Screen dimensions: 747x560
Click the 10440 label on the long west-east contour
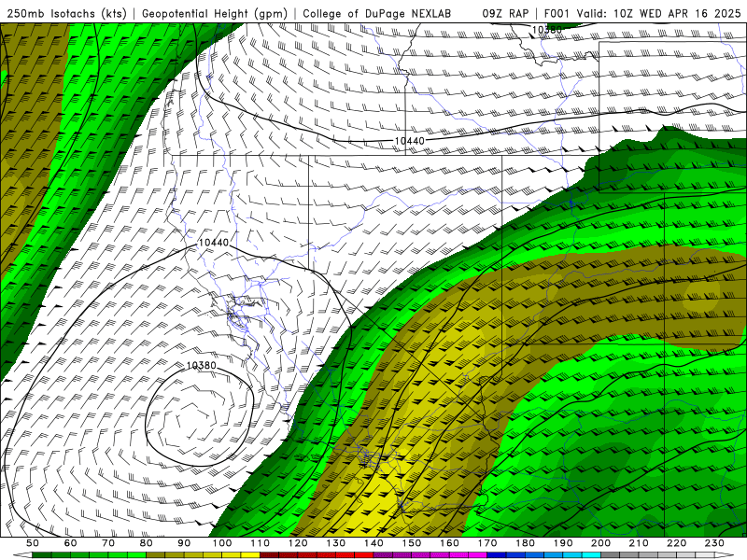pos(409,141)
